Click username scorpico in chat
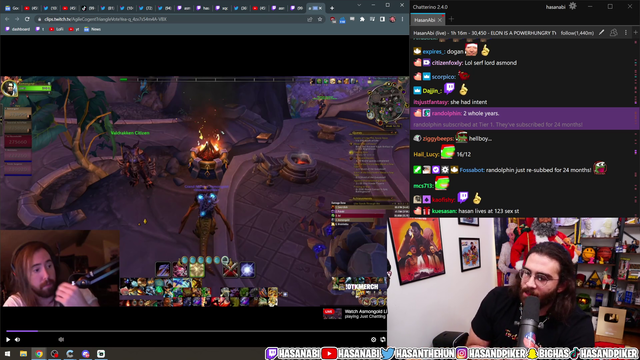This screenshot has height=360, width=640. pyautogui.click(x=443, y=77)
